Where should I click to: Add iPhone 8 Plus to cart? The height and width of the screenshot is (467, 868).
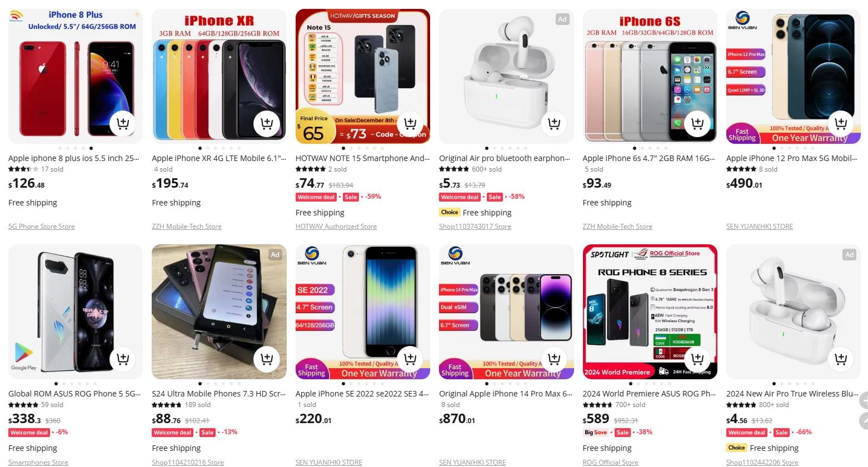tap(123, 123)
